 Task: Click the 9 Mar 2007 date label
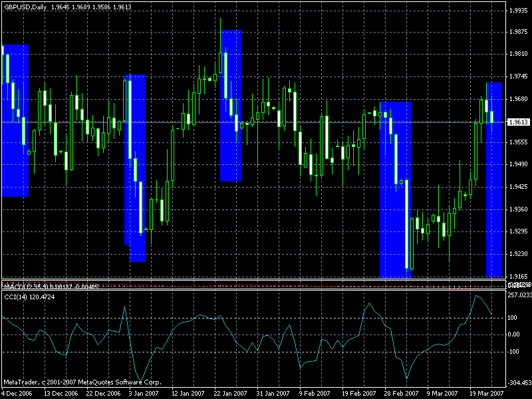[442, 394]
